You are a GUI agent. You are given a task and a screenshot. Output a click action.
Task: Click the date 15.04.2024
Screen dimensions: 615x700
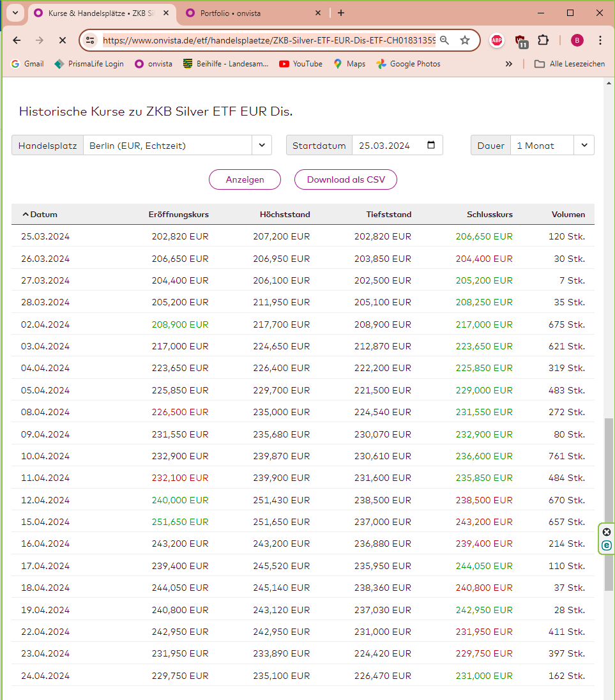click(x=45, y=522)
